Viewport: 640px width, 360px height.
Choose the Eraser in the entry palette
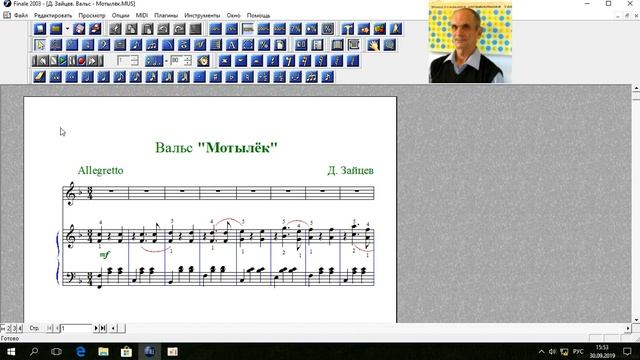(x=40, y=76)
